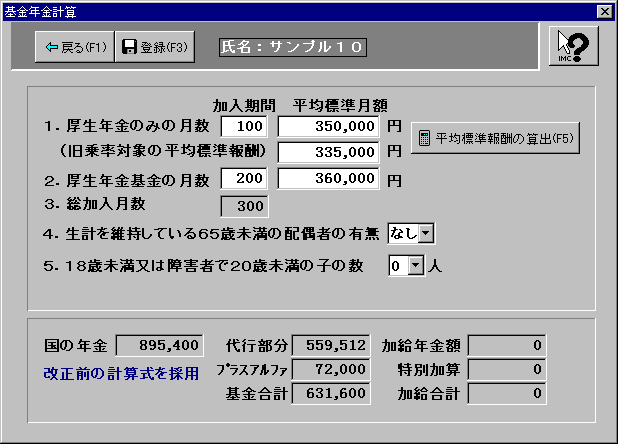
Task: Edit 厚生年金基金の月数 field showing 200
Action: [x=244, y=178]
